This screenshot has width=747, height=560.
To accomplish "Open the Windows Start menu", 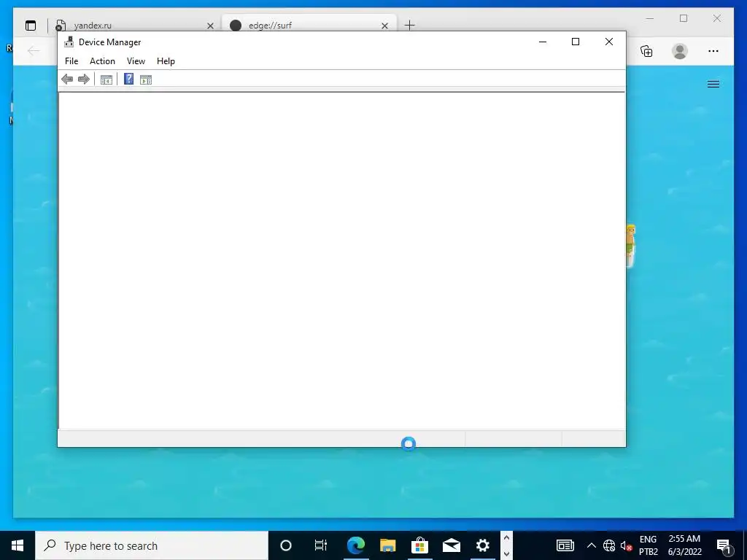I will 18,545.
